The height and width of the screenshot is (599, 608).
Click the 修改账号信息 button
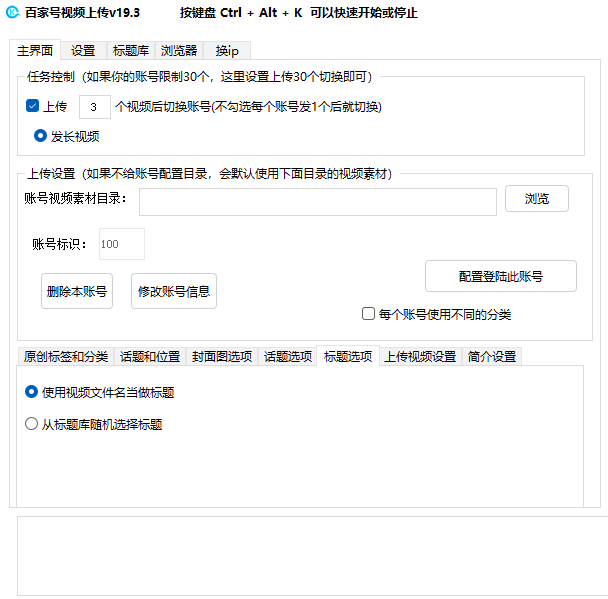point(174,291)
